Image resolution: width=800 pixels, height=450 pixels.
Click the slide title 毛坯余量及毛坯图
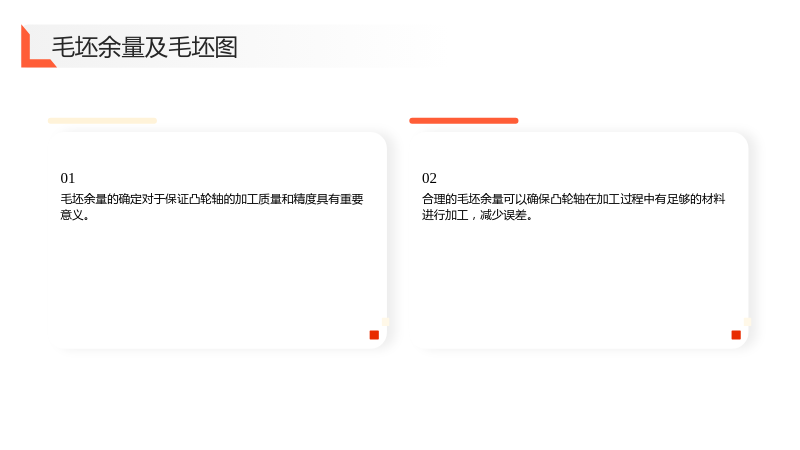(144, 47)
